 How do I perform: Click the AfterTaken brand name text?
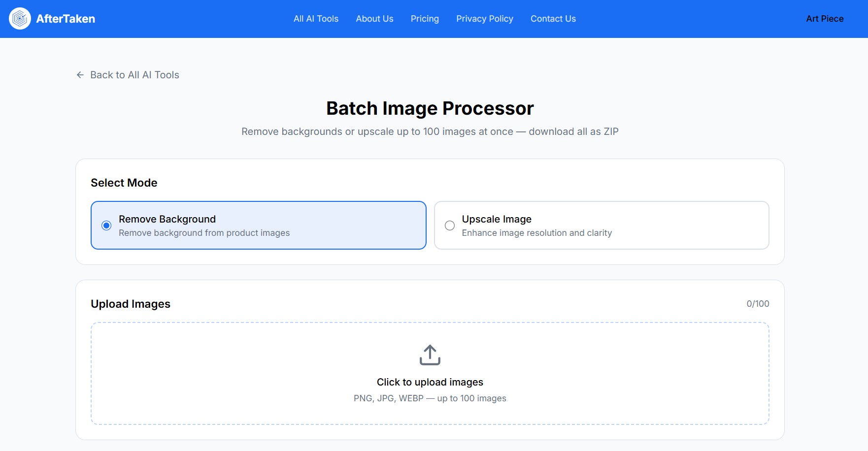click(66, 19)
